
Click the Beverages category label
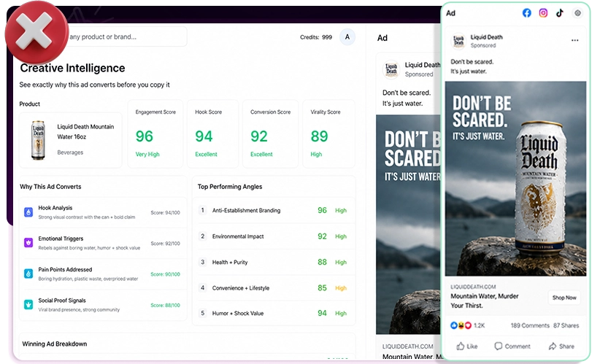coord(70,152)
